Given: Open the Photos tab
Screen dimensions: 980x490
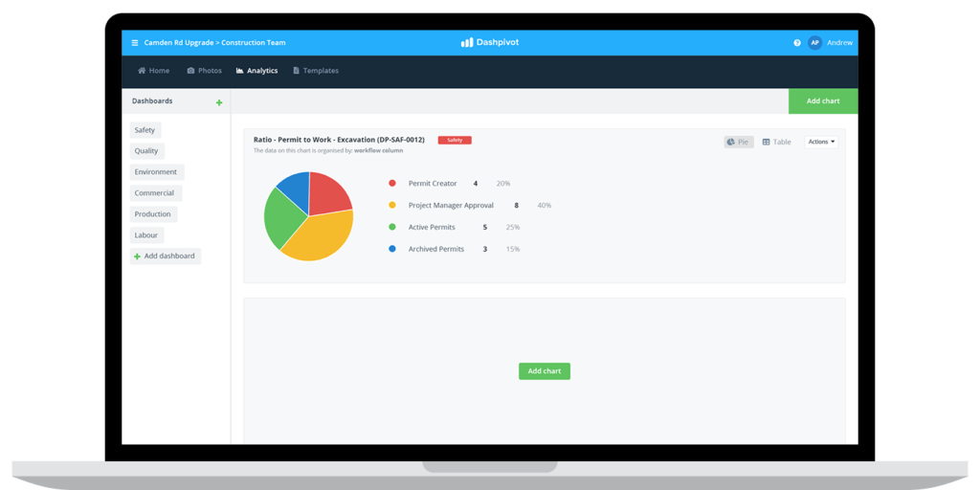Looking at the screenshot, I should [x=205, y=71].
